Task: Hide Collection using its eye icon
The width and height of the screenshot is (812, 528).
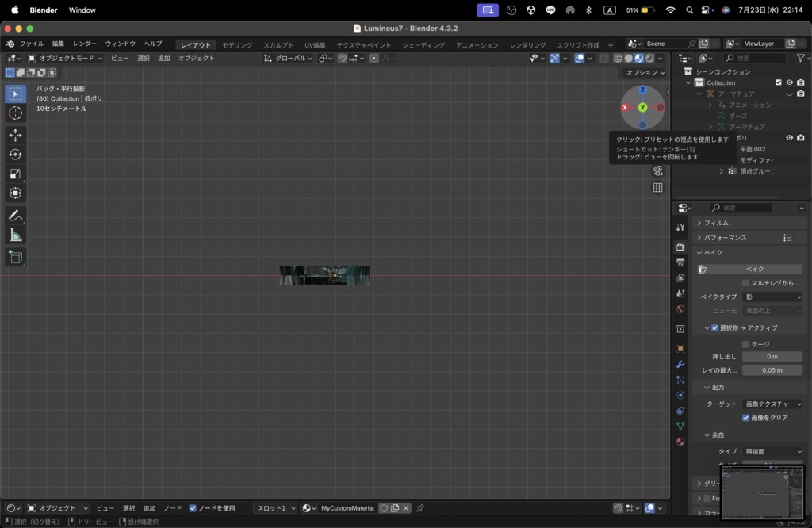Action: (x=789, y=82)
